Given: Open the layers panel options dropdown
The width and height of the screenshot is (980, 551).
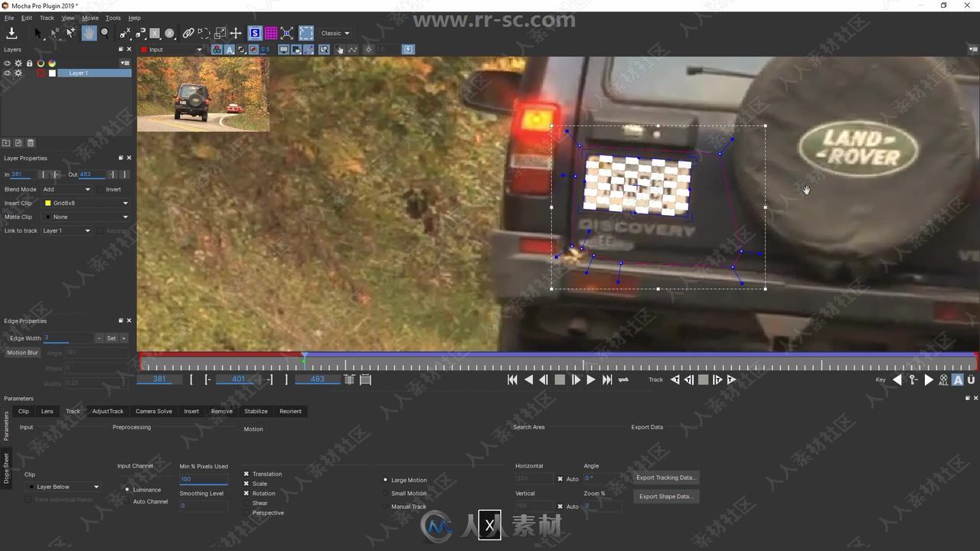Looking at the screenshot, I should (124, 63).
